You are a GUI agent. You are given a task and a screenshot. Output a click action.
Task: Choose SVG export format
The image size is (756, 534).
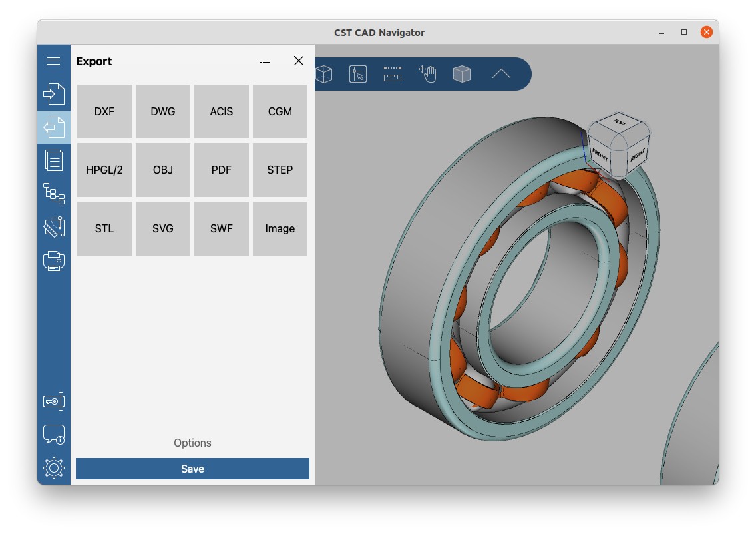tap(163, 228)
